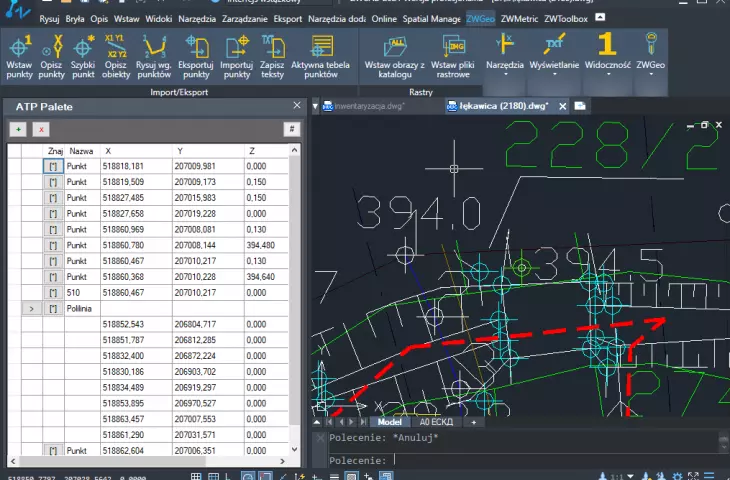Toggle mark box for row 518860,969

pyautogui.click(x=53, y=230)
